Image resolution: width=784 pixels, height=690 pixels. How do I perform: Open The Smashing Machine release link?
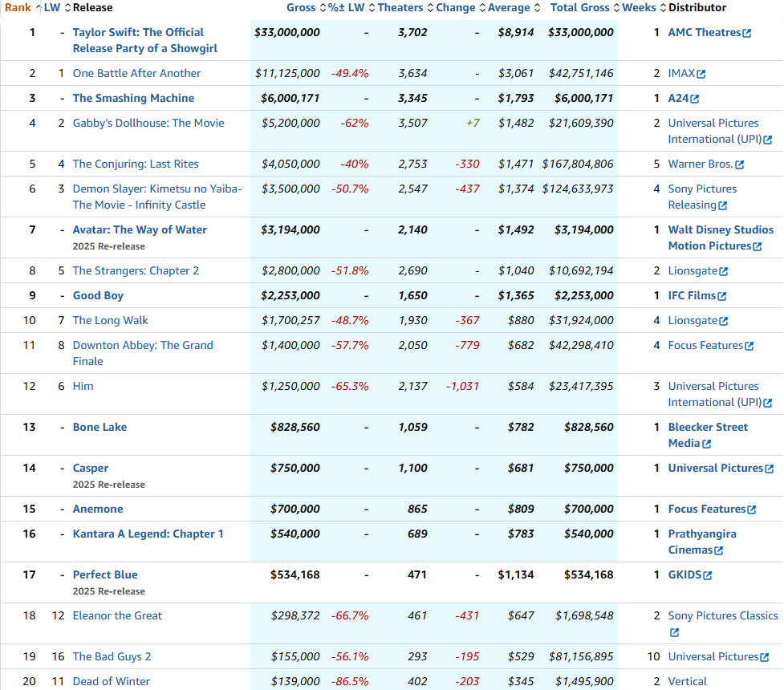coord(133,98)
